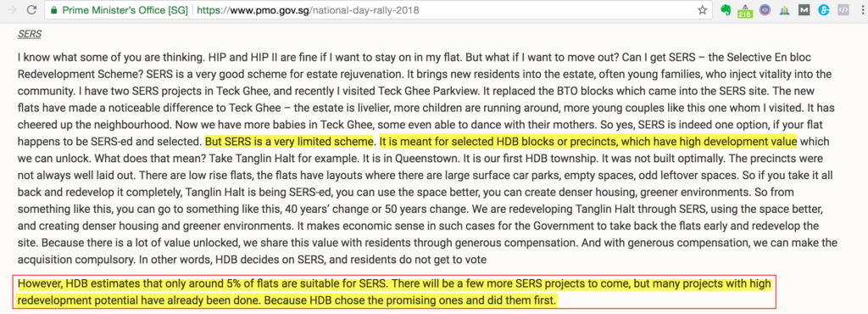Go forward with the arrow button

coord(10,10)
